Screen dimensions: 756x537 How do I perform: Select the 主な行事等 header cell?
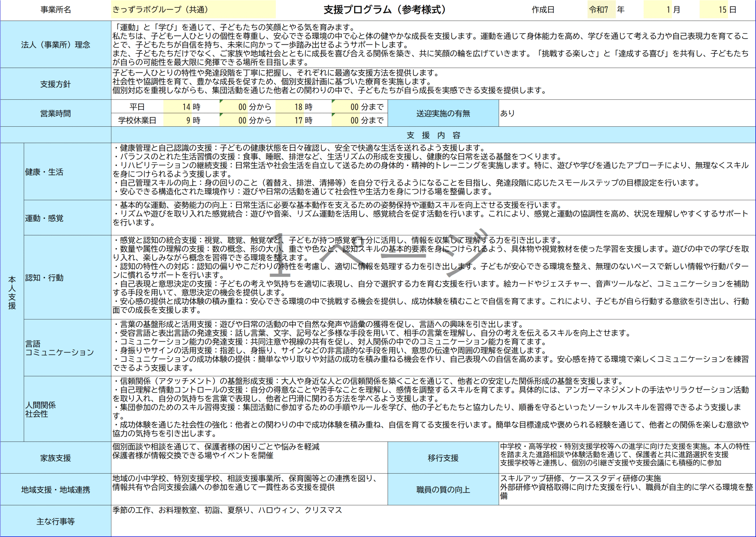pos(56,521)
